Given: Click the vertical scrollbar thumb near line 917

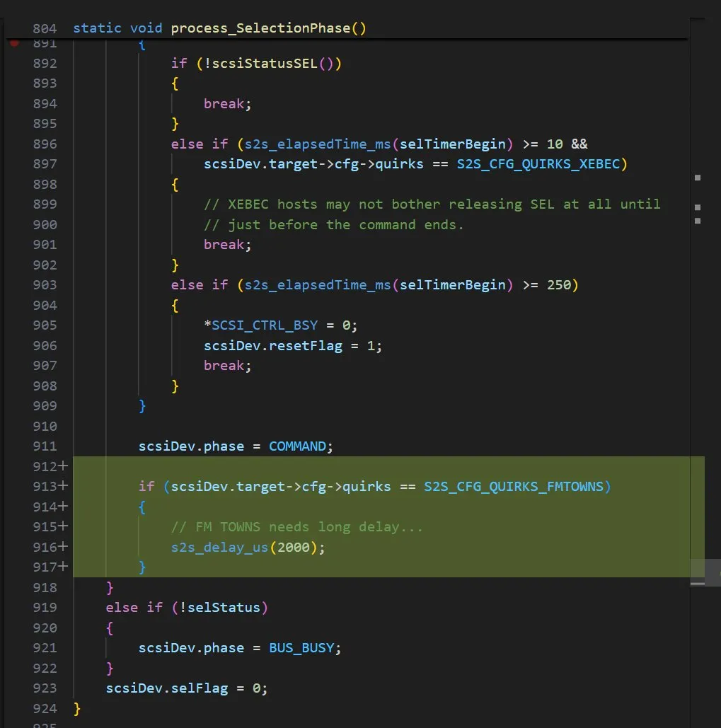Looking at the screenshot, I should (x=705, y=572).
